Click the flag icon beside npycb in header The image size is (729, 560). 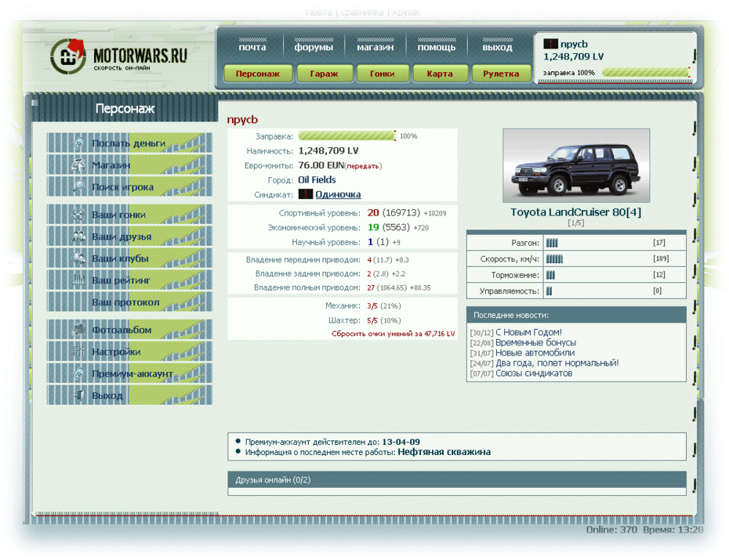coord(550,44)
